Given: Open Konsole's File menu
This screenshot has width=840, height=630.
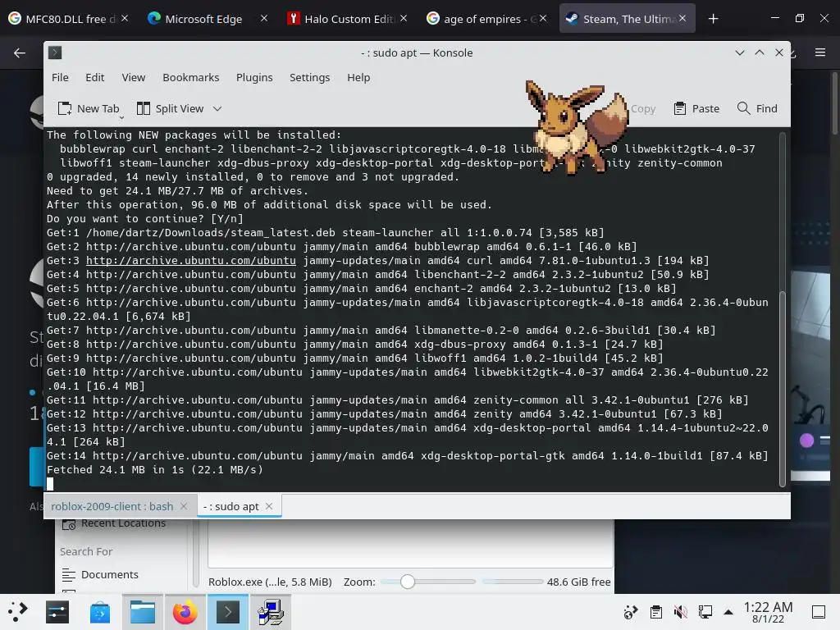Looking at the screenshot, I should pos(60,78).
